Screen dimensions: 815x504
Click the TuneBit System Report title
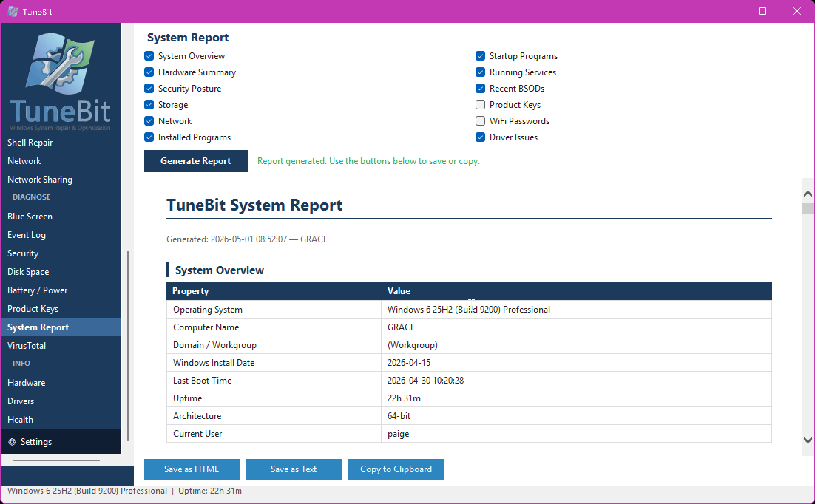point(254,205)
